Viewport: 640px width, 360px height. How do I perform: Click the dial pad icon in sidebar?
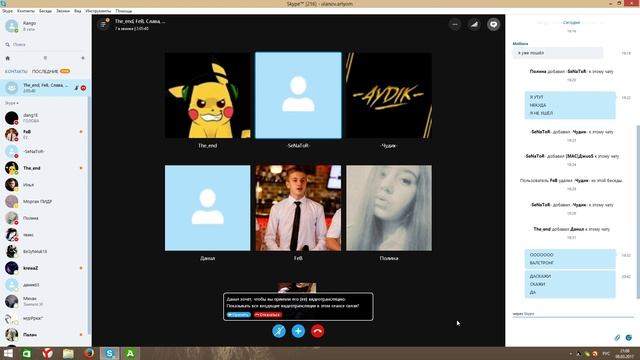(x=45, y=58)
